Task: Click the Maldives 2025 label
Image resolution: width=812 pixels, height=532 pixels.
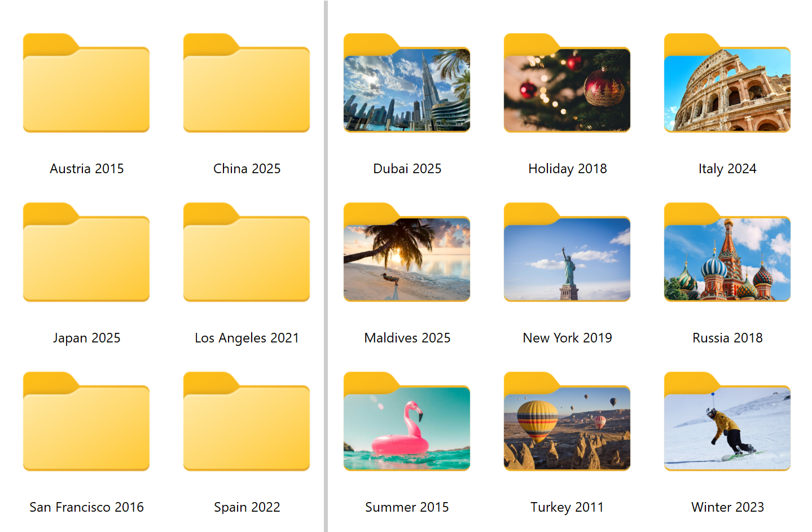Action: 406,337
